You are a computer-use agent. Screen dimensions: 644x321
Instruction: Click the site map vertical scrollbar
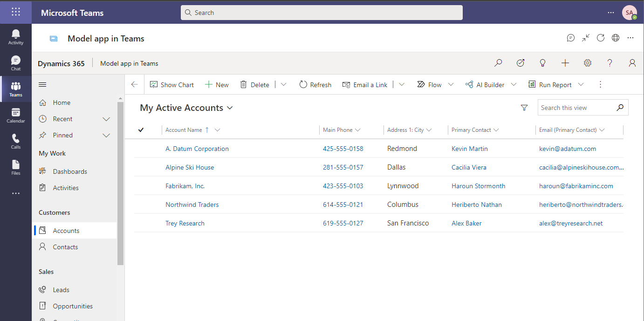(x=121, y=183)
